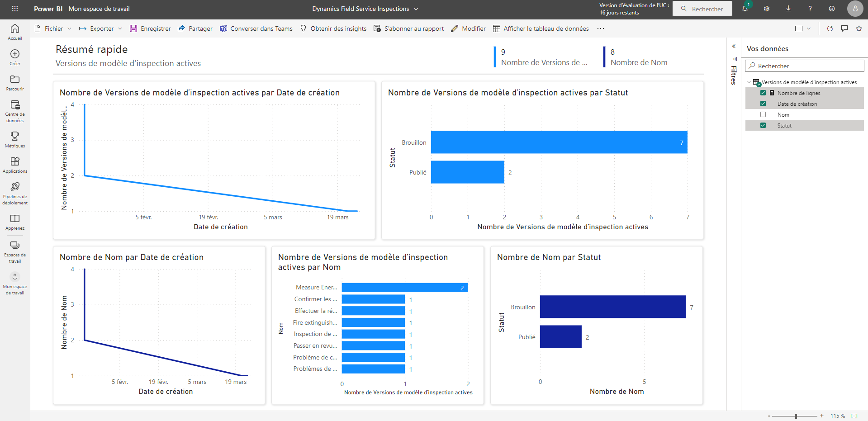Click Modifier to edit the report
The height and width of the screenshot is (421, 868).
468,28
